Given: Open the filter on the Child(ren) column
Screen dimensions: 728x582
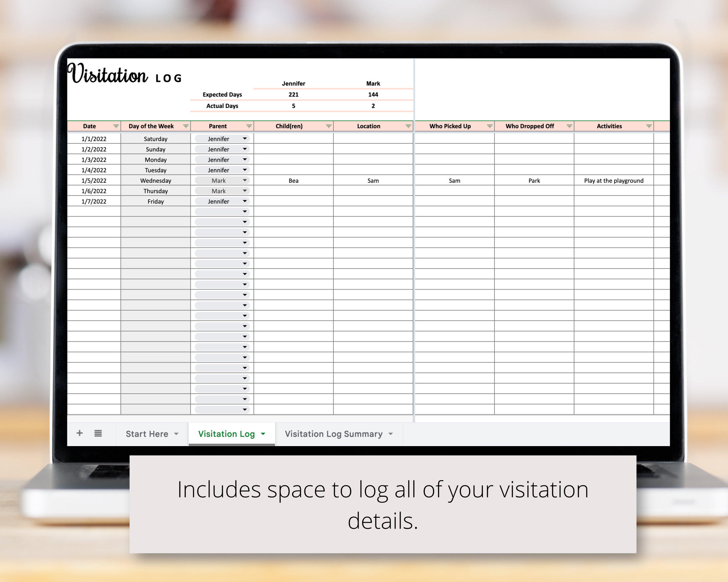Looking at the screenshot, I should [x=328, y=126].
